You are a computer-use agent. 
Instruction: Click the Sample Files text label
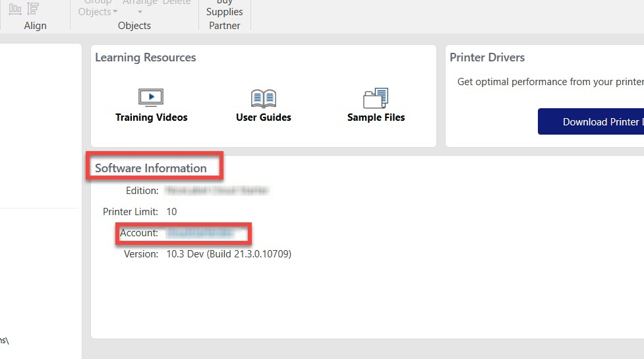(376, 117)
